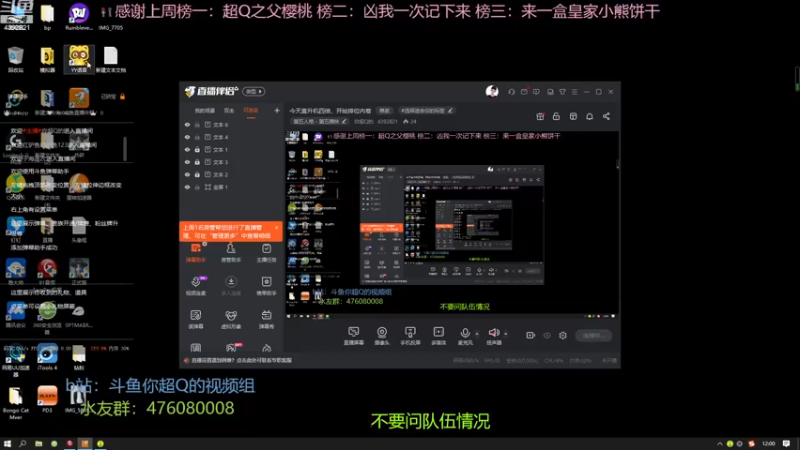800x450 pixels.
Task: Toggle the lock on 文本 3 layer
Action: click(x=197, y=162)
